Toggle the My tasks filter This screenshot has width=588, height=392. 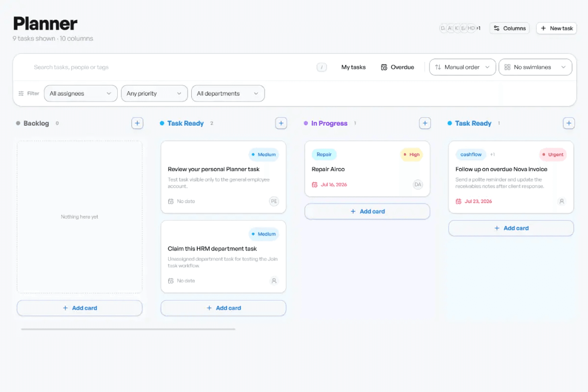point(353,67)
